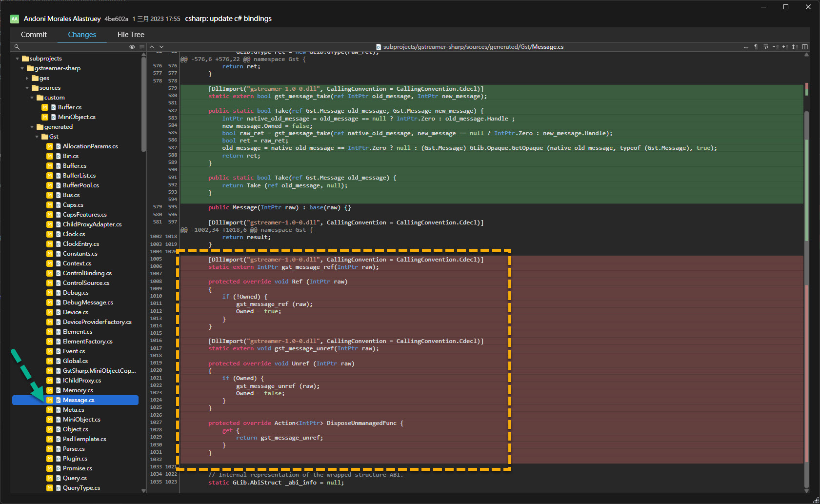Open MiniObject.cs under custom folder
Screen dimensions: 820x504
click(x=76, y=117)
